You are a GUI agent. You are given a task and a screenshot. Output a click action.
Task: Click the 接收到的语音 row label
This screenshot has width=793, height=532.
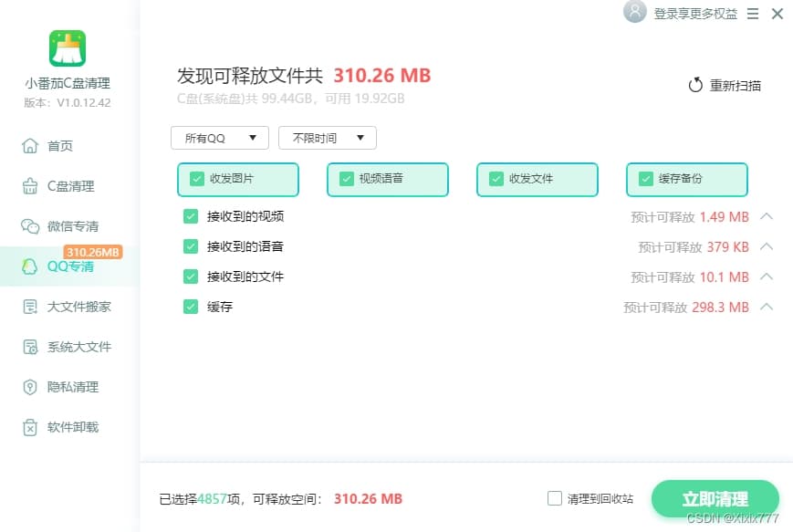[x=245, y=246]
